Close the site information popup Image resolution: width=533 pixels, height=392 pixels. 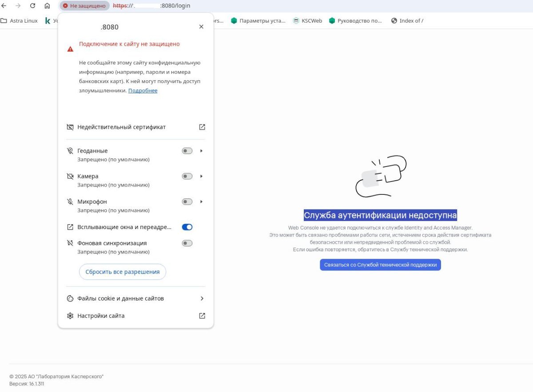[201, 27]
